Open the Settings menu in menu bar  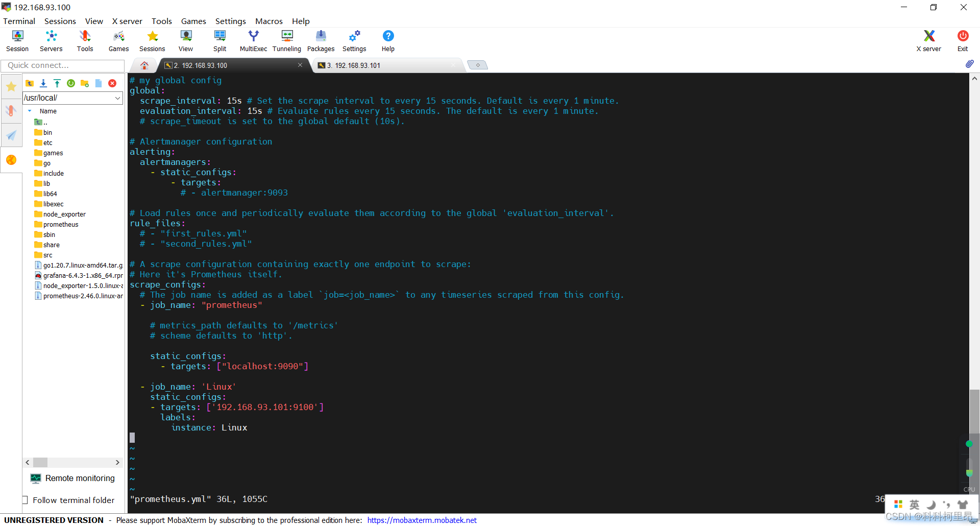230,21
